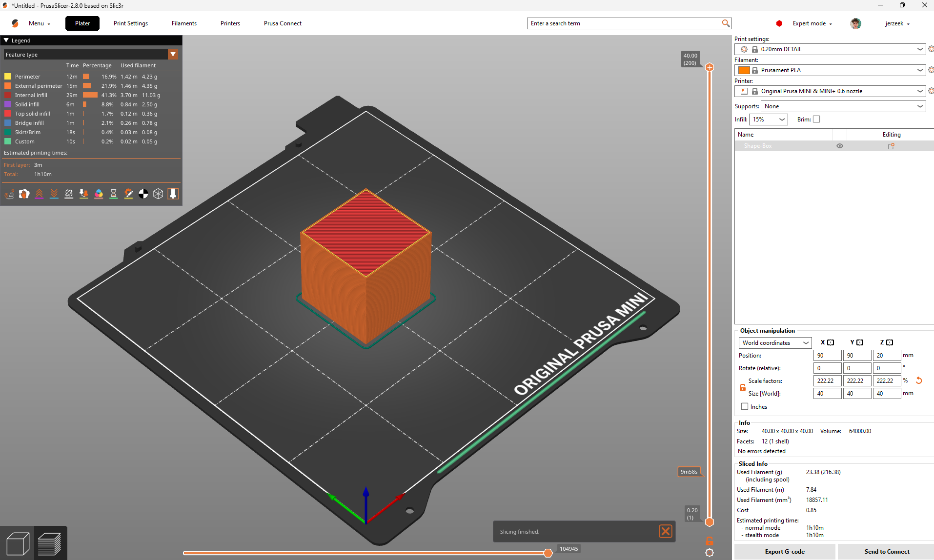Toggle Retractions up-arrows icon
Viewport: 934px width, 560px height.
(x=39, y=194)
